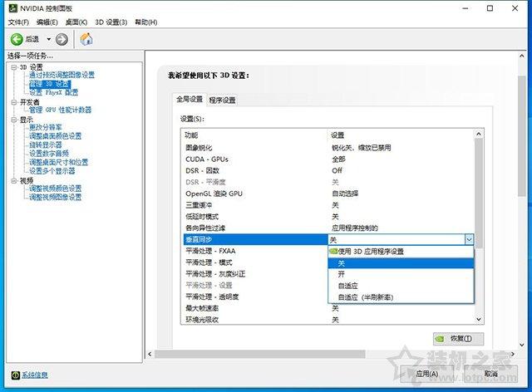
Task: Click settings list scroll-down arrow
Action: pos(479,319)
